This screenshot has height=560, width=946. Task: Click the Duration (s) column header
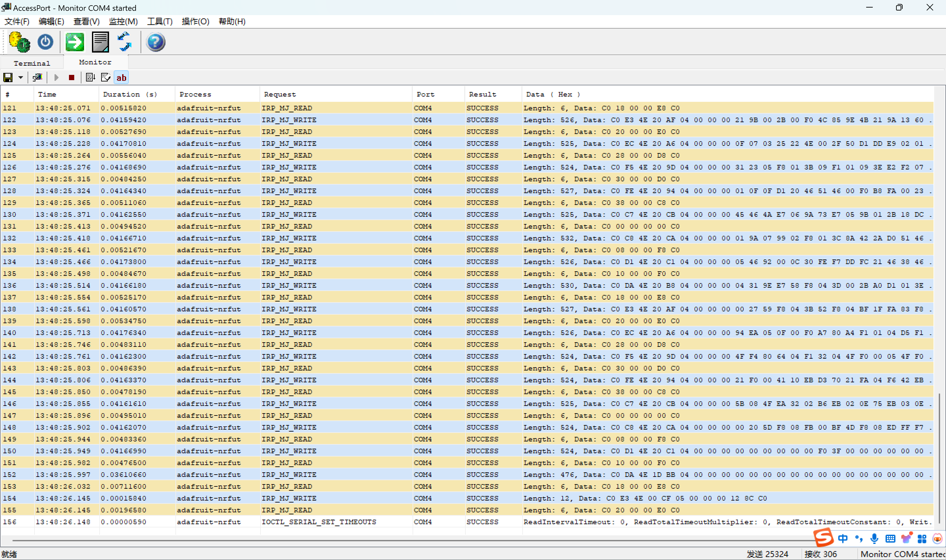click(130, 94)
